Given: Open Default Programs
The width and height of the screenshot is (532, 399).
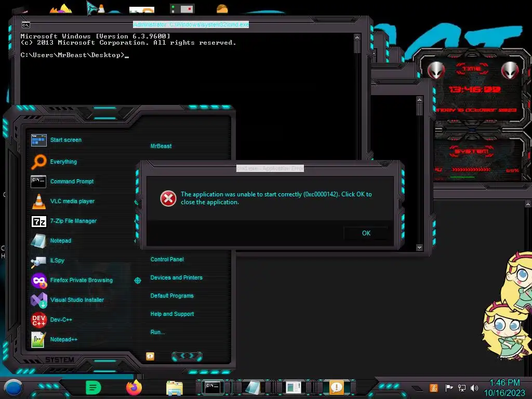Looking at the screenshot, I should click(x=172, y=296).
